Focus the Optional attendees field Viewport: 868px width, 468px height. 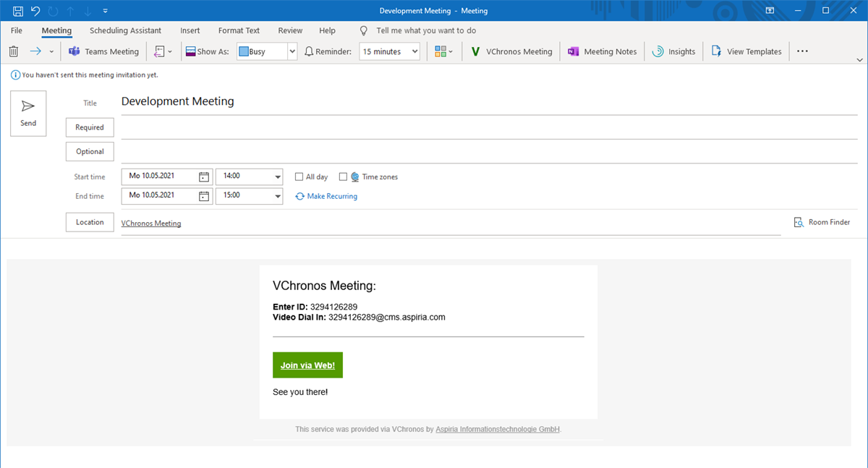point(489,152)
